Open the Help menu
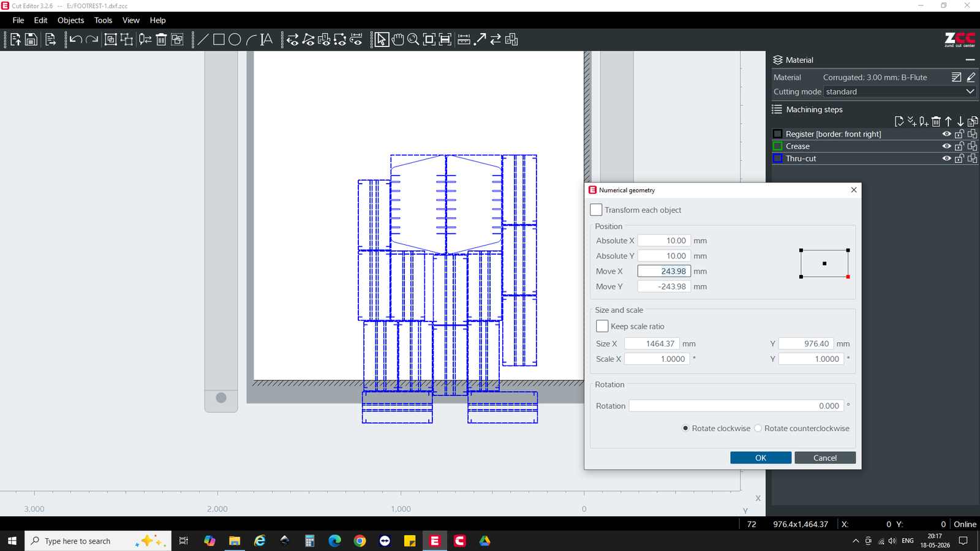Image resolution: width=980 pixels, height=551 pixels. 157,20
